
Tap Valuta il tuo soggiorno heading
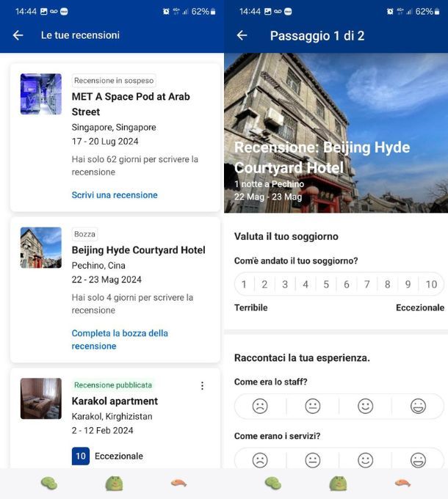pyautogui.click(x=286, y=236)
